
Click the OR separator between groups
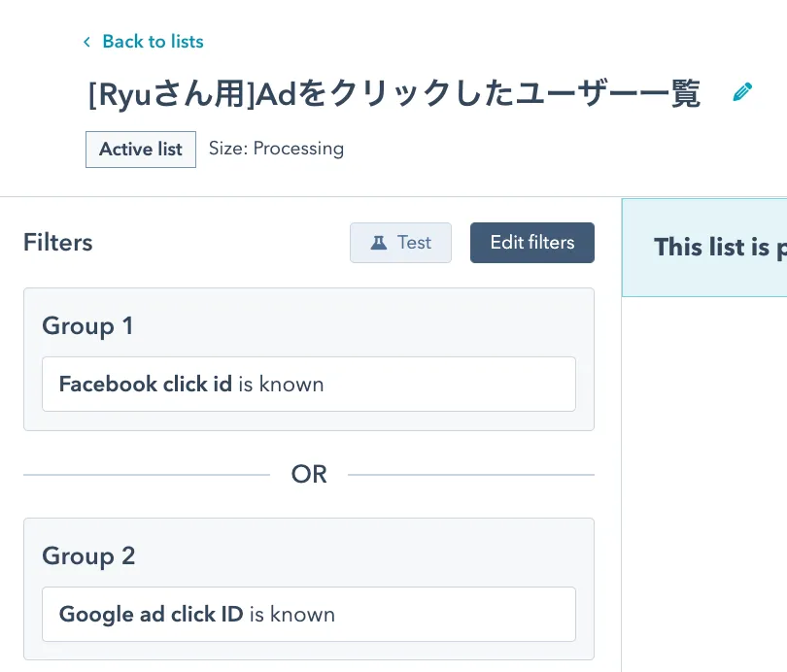(x=309, y=475)
